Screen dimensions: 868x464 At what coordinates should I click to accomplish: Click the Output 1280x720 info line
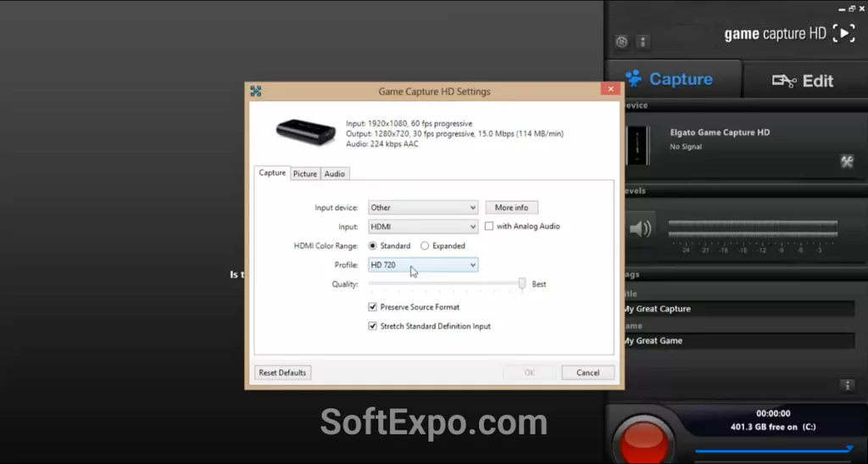[454, 133]
